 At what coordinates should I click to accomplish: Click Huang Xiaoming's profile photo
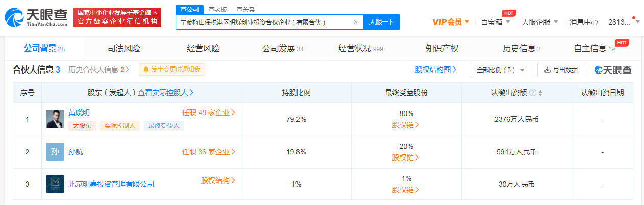coord(55,119)
